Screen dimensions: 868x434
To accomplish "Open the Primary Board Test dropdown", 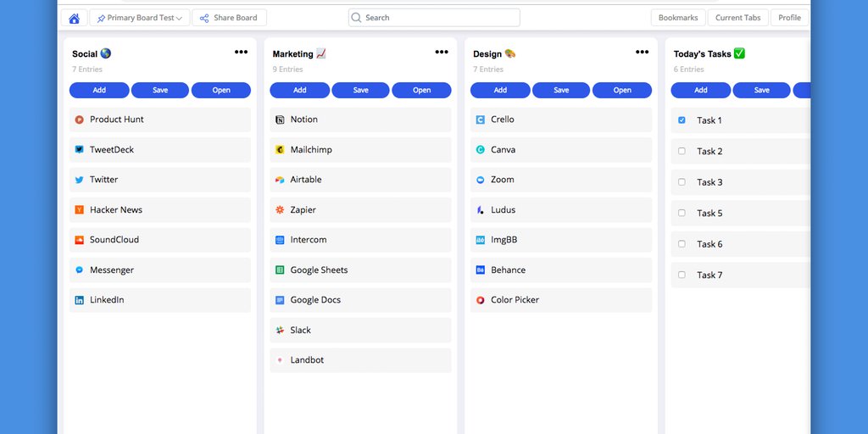I will (x=140, y=18).
